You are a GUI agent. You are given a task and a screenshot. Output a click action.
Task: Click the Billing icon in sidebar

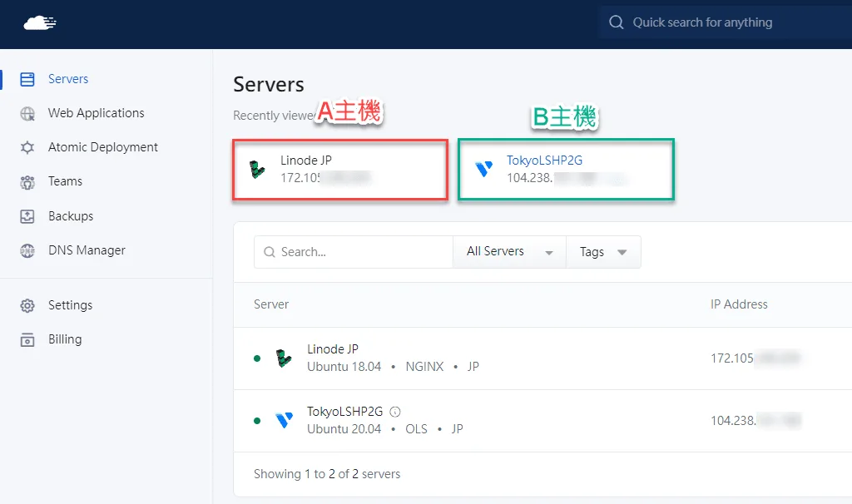27,340
